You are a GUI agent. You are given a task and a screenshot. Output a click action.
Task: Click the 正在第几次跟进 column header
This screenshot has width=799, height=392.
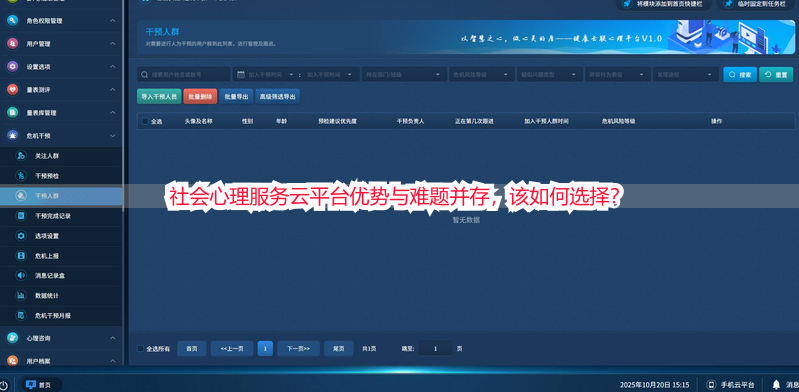(x=474, y=121)
